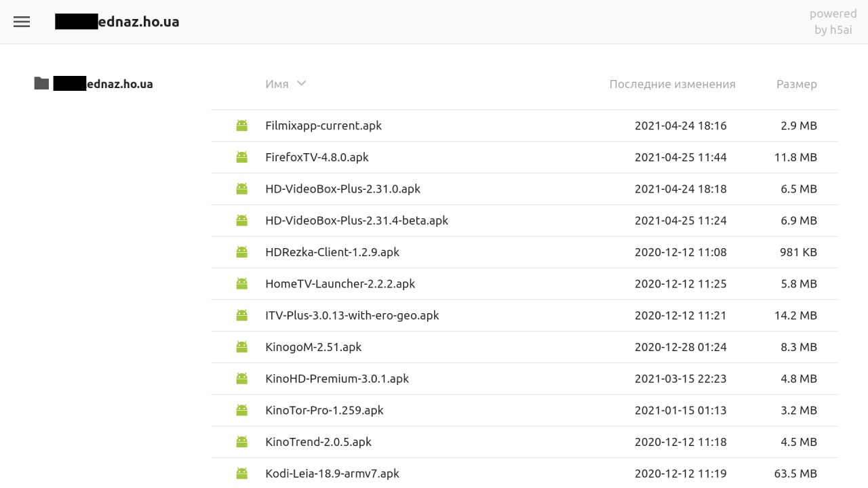Click Android icon for Filmixapp-current.apk
The width and height of the screenshot is (868, 488).
(241, 125)
